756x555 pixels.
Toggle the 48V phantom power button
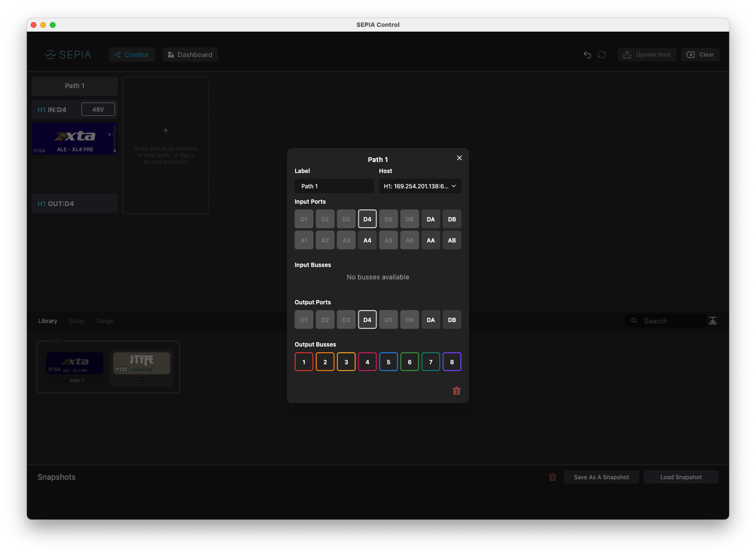(x=98, y=109)
